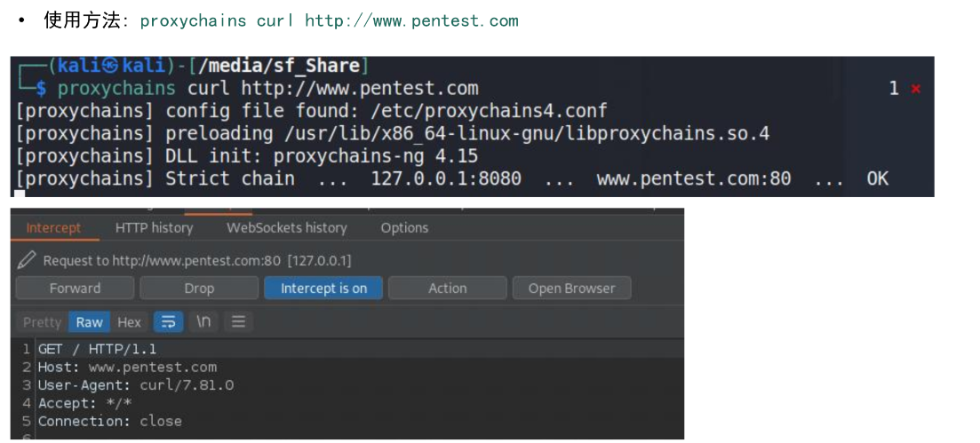Forward the intercepted request
Viewport: 980px width, 443px height.
point(75,289)
